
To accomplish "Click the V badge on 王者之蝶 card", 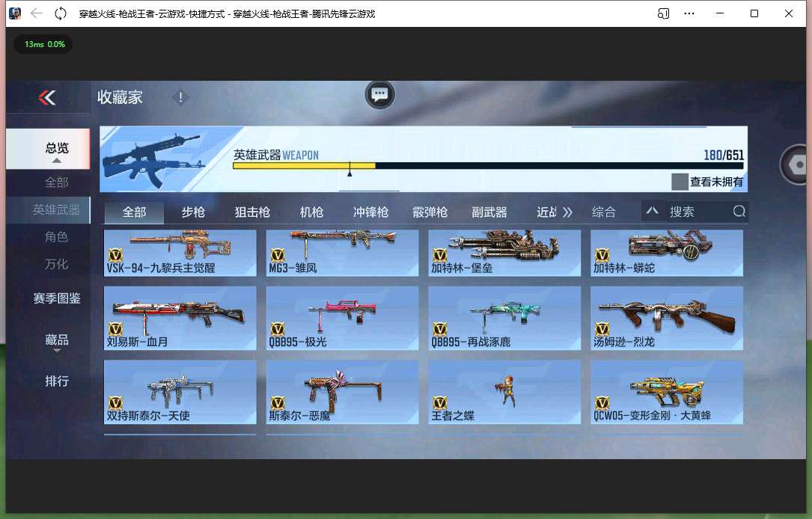I will click(439, 402).
